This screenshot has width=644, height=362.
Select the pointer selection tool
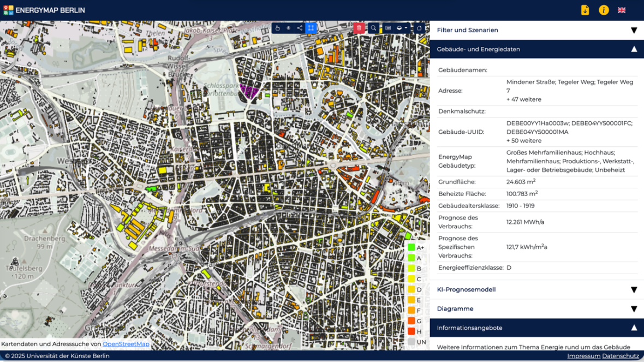point(278,27)
